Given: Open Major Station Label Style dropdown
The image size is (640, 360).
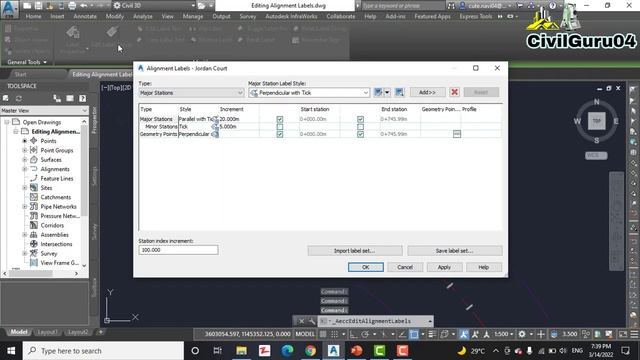Looking at the screenshot, I should coord(309,93).
